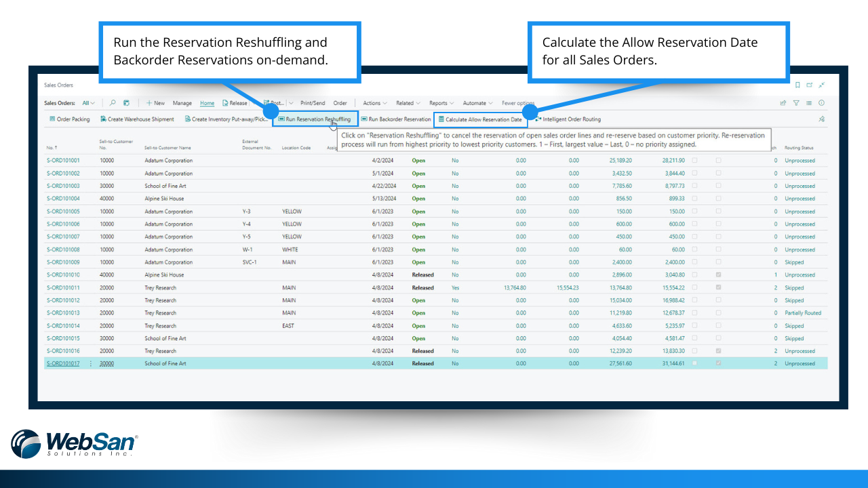
Task: Open the Print/Send menu
Action: (313, 103)
